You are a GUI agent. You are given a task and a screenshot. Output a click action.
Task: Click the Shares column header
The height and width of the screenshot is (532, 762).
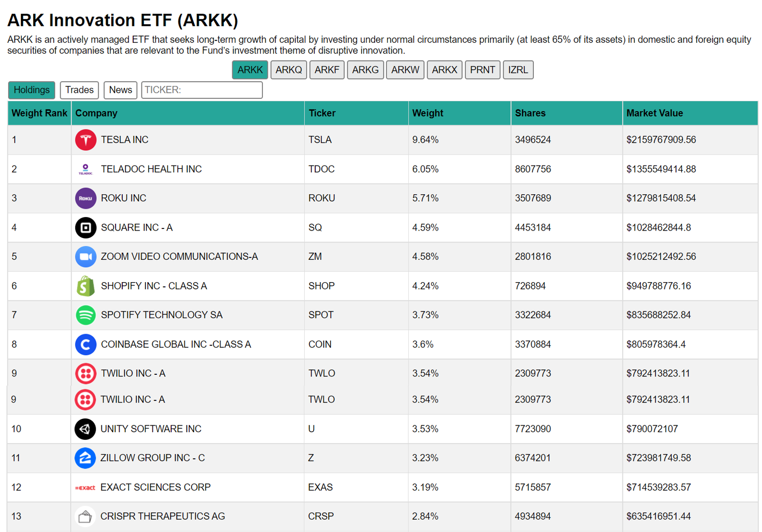point(567,113)
